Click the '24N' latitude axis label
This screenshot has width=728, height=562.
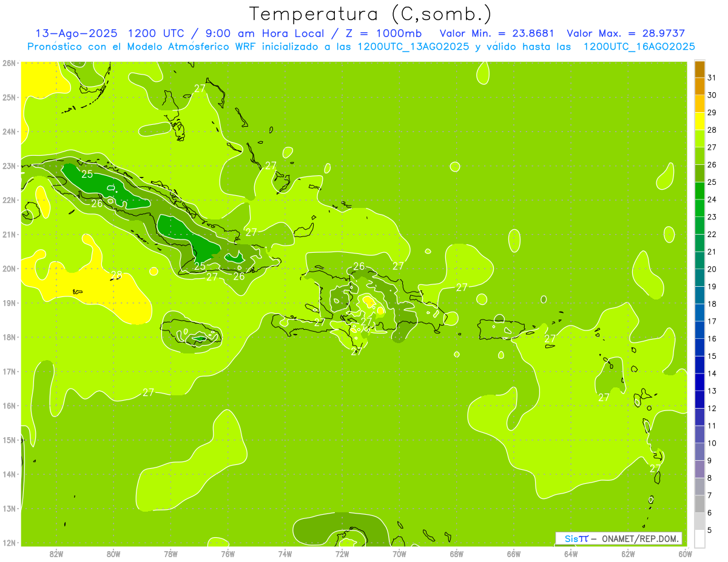point(8,132)
